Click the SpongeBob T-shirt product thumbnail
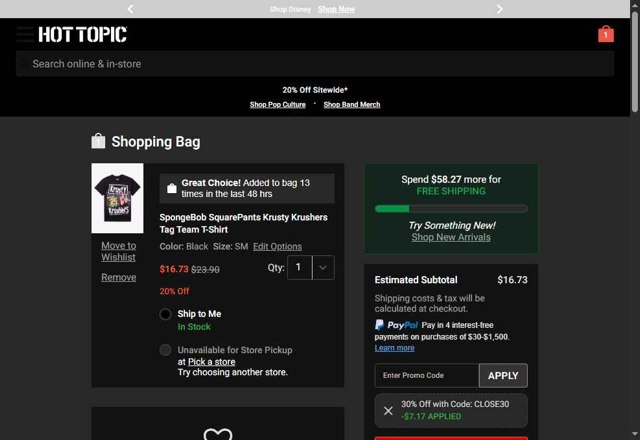 pyautogui.click(x=118, y=198)
